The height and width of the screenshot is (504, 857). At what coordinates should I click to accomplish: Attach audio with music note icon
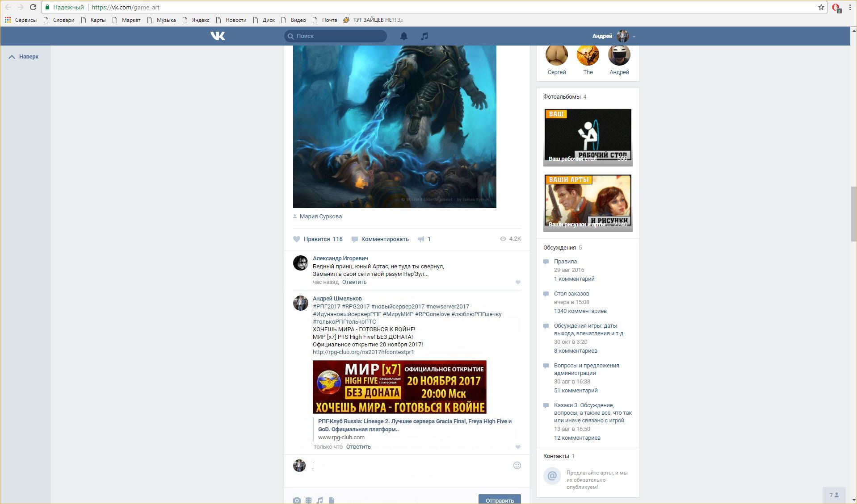pyautogui.click(x=319, y=500)
